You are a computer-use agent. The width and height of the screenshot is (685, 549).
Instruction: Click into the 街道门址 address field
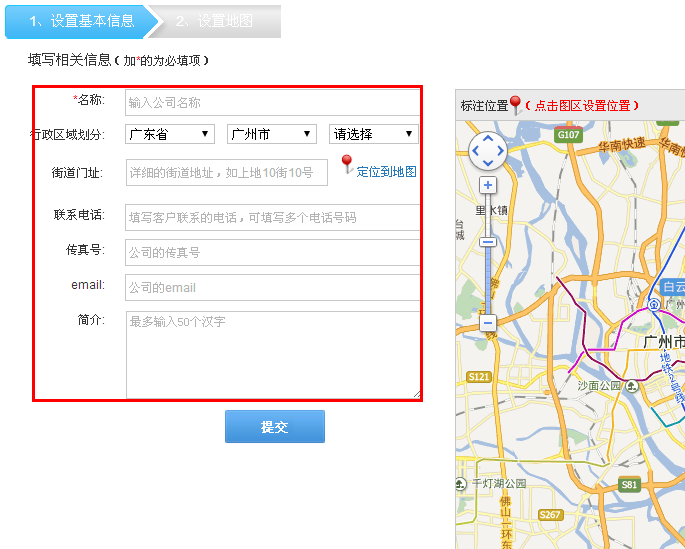[x=227, y=172]
